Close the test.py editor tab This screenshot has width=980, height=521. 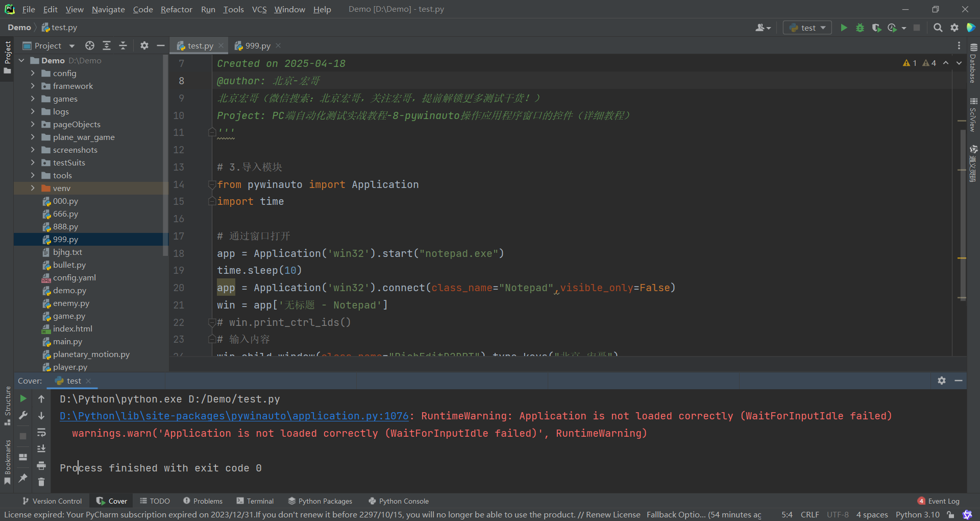click(221, 45)
